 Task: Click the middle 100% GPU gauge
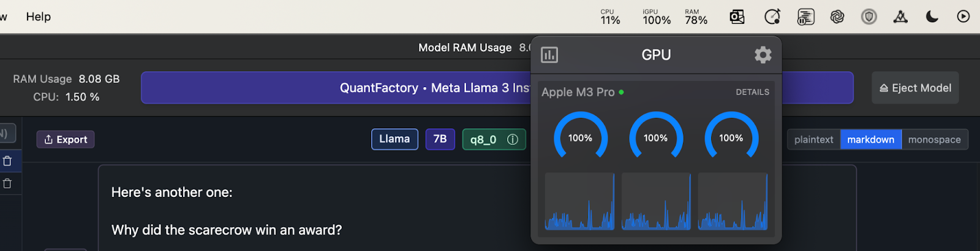coord(656,136)
